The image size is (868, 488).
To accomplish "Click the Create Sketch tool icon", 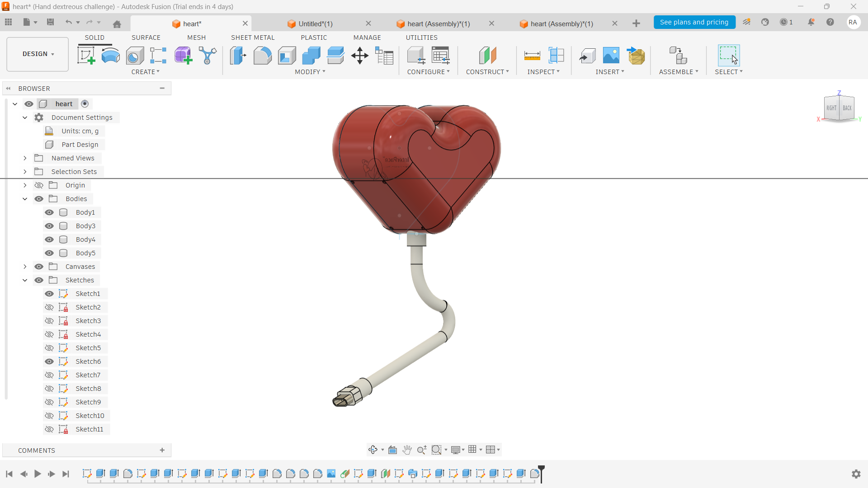I will coord(86,56).
